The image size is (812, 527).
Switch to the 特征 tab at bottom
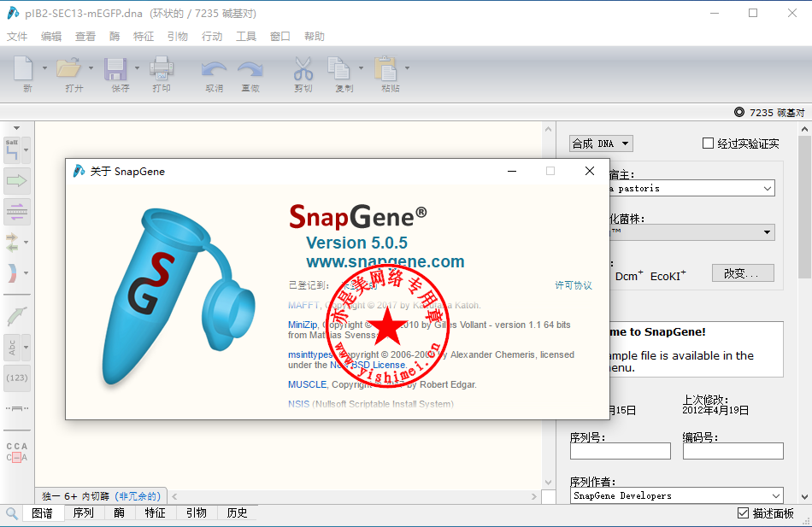click(155, 513)
